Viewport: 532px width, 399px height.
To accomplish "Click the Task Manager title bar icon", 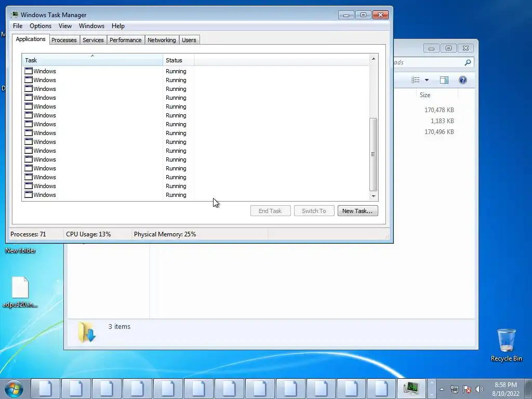I will 14,15.
